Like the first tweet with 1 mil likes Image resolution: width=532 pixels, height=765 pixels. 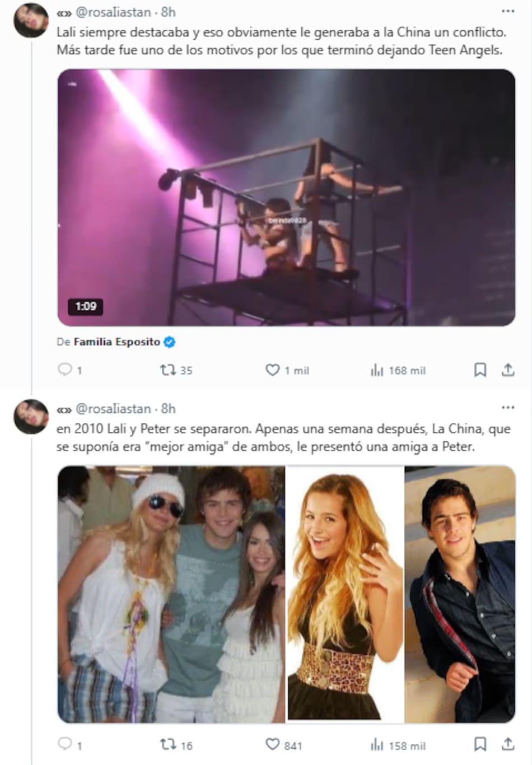coord(272,370)
